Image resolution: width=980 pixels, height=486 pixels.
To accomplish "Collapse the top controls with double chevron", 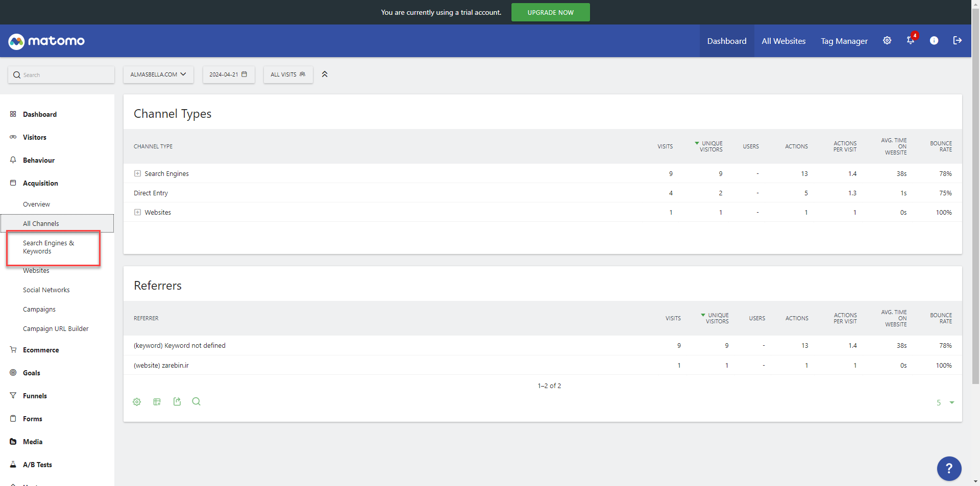I will 325,74.
